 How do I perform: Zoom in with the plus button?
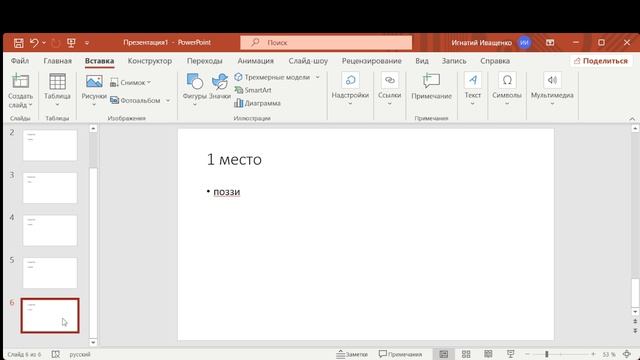[x=593, y=354]
